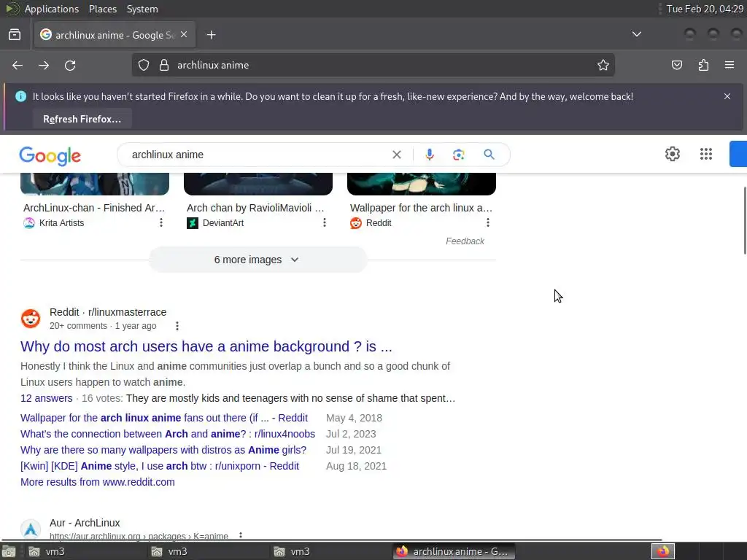Viewport: 747px width, 560px height.
Task: View site security padlock info
Action: [x=164, y=65]
